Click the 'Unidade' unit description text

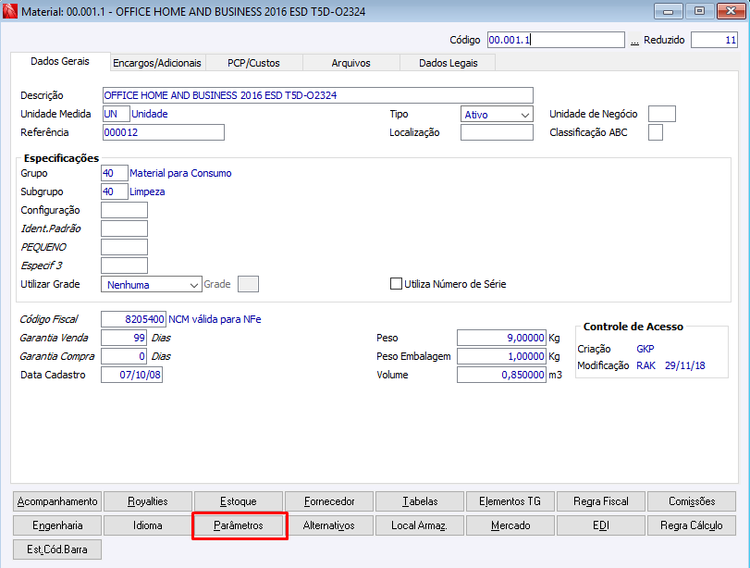tap(150, 114)
